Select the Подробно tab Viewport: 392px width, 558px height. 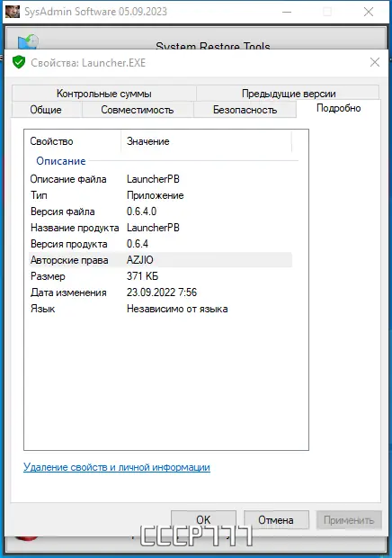tap(338, 108)
